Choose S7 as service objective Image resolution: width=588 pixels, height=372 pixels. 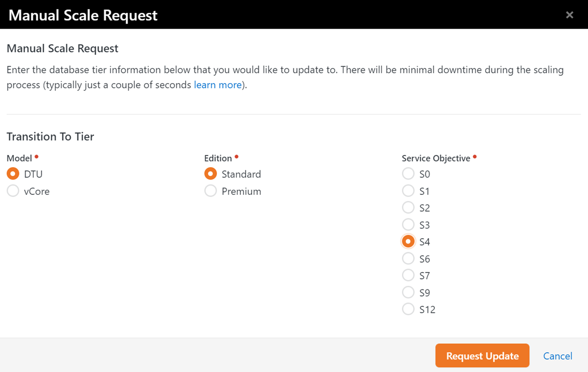pyautogui.click(x=408, y=275)
